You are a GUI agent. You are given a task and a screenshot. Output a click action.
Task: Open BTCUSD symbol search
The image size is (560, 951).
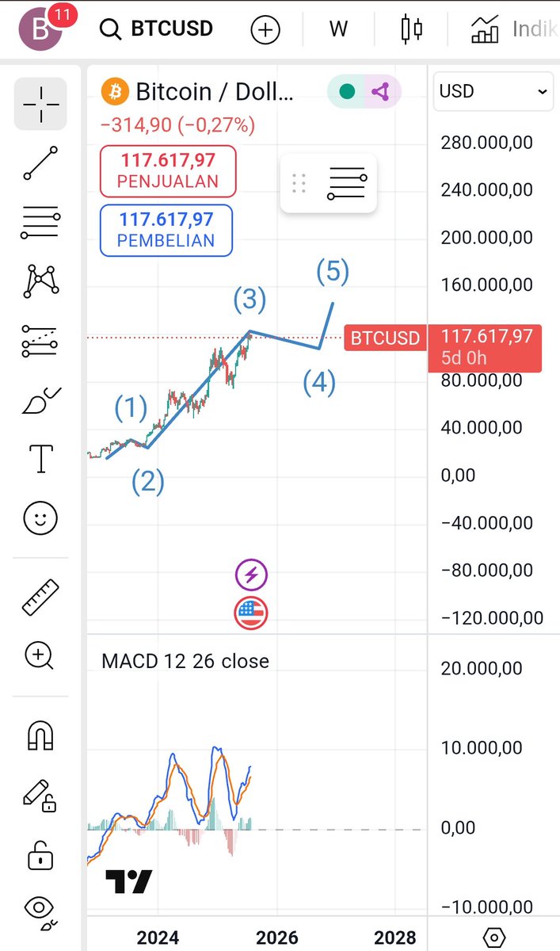point(157,29)
